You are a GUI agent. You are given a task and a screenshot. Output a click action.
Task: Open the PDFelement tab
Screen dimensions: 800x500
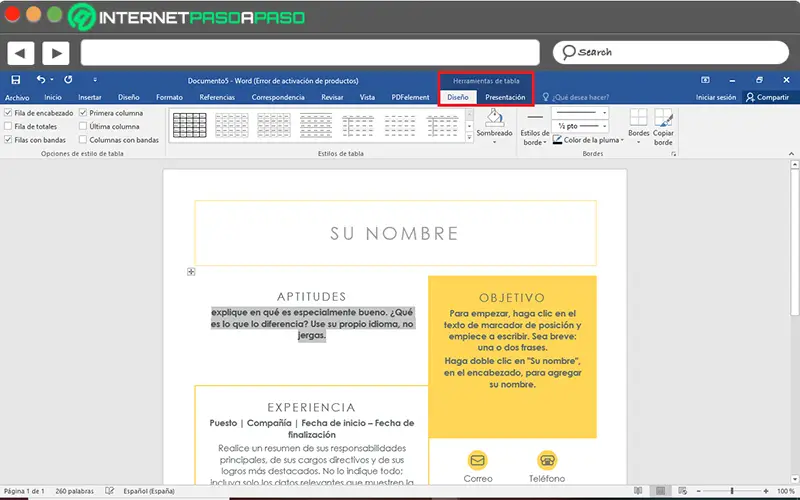(x=410, y=97)
